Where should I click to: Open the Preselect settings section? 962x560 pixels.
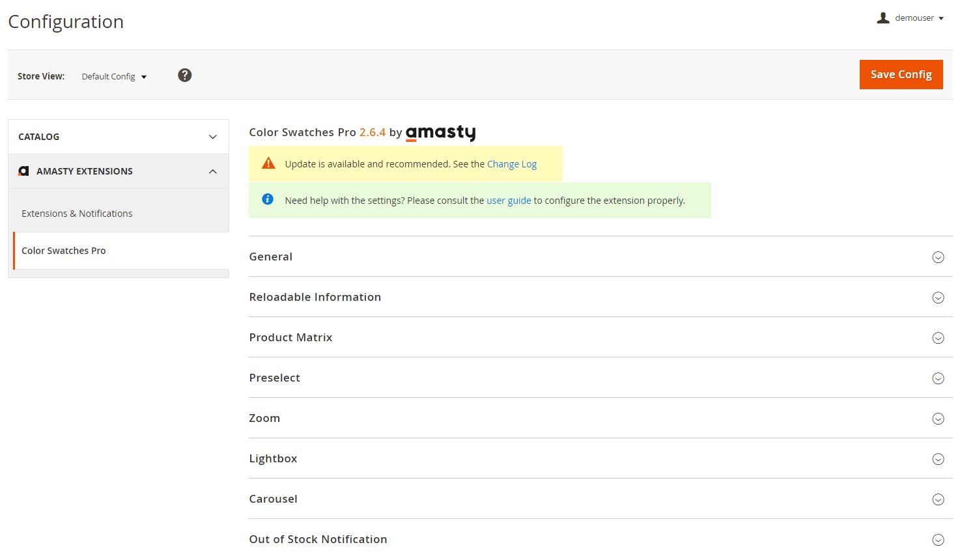(x=274, y=378)
